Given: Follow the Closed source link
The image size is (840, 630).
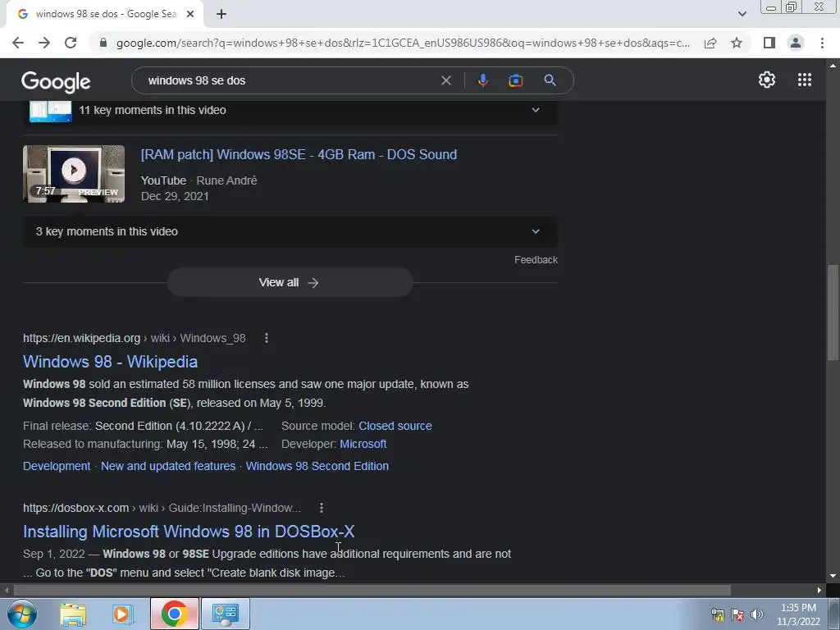Looking at the screenshot, I should [395, 426].
